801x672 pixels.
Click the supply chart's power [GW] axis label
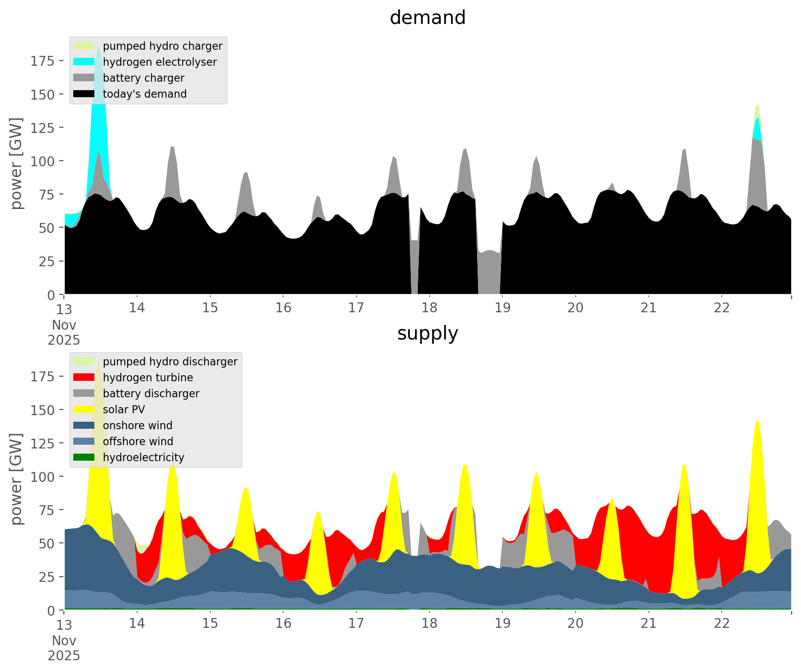[16, 479]
